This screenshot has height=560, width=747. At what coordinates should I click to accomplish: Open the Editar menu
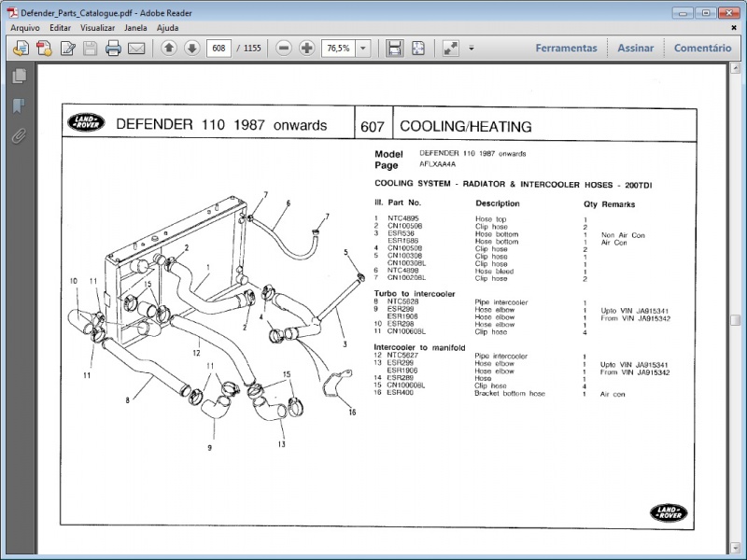60,28
